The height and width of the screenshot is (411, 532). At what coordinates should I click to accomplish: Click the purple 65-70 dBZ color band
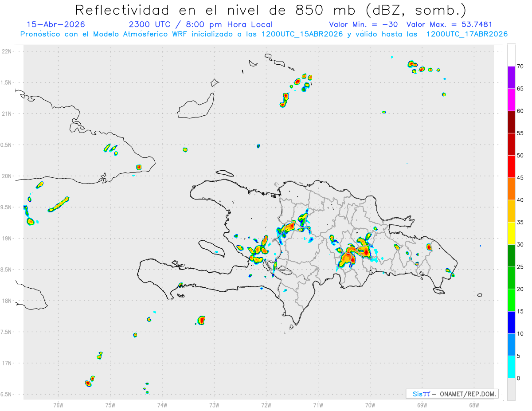pyautogui.click(x=511, y=77)
